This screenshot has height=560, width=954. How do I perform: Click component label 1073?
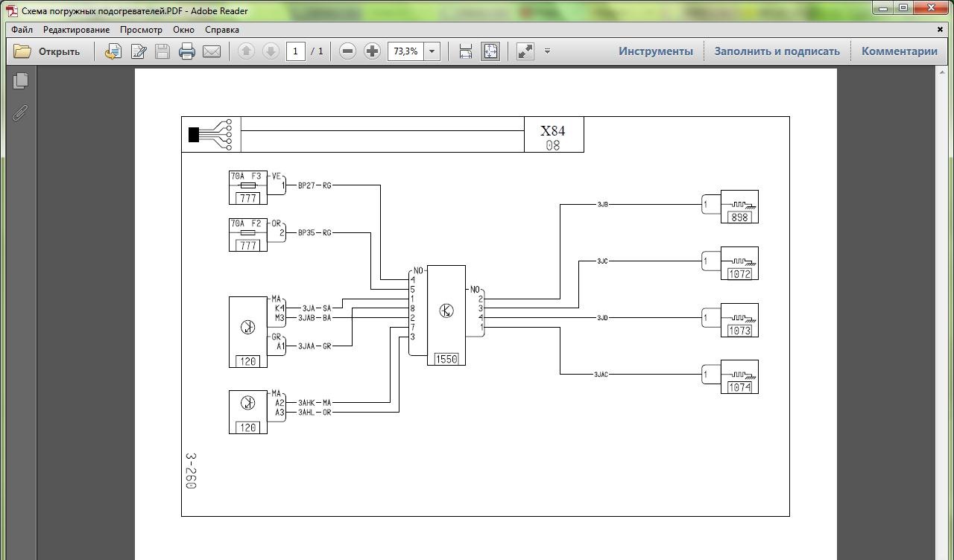(x=739, y=331)
